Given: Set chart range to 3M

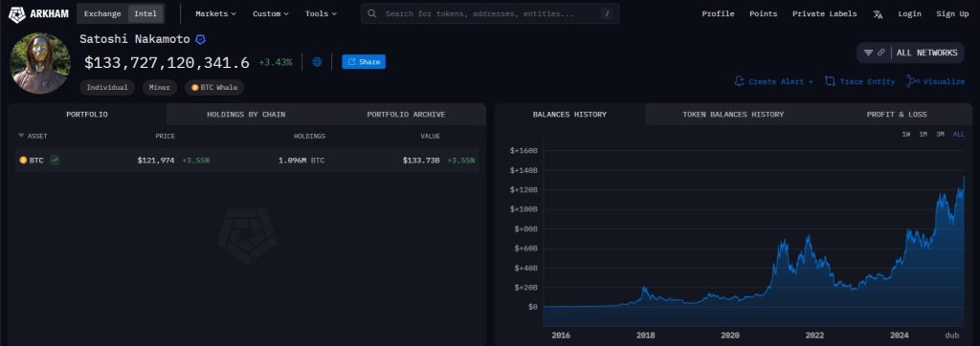Looking at the screenshot, I should coord(940,134).
